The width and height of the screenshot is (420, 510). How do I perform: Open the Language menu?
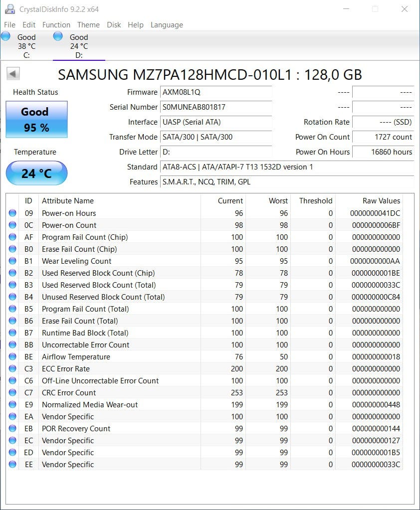click(x=167, y=25)
